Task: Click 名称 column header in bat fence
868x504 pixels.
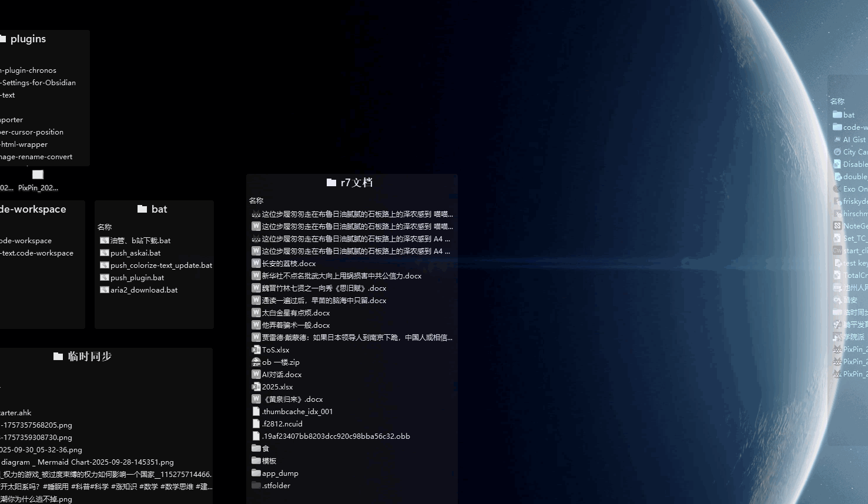Action: pyautogui.click(x=105, y=227)
